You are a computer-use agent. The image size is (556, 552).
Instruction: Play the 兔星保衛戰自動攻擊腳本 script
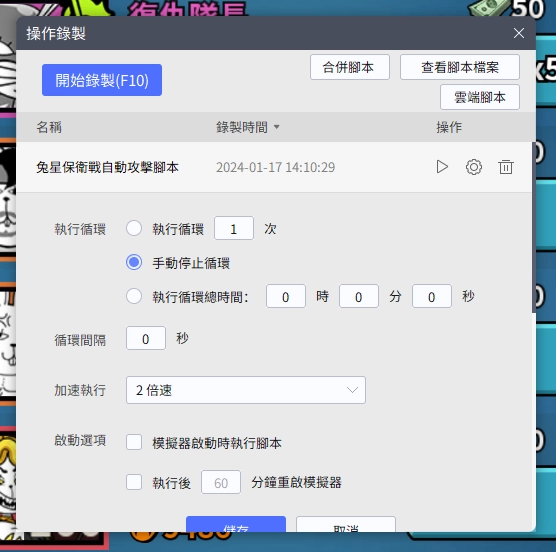[x=442, y=167]
